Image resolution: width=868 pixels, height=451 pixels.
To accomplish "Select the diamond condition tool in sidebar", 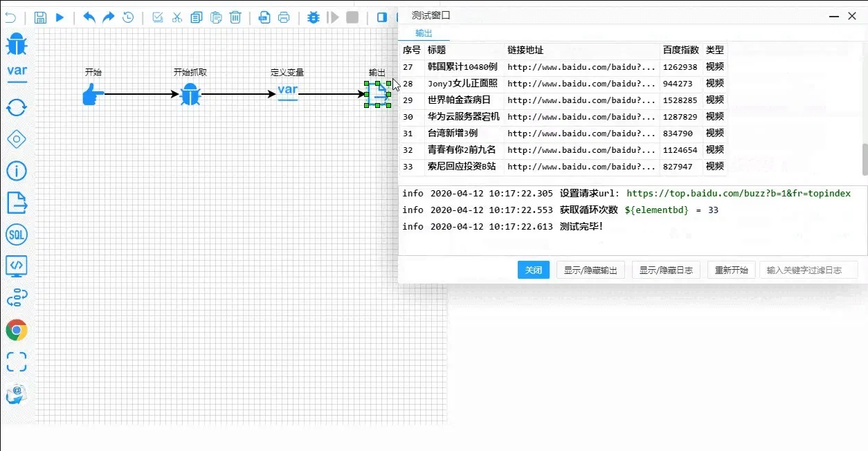I will click(17, 139).
